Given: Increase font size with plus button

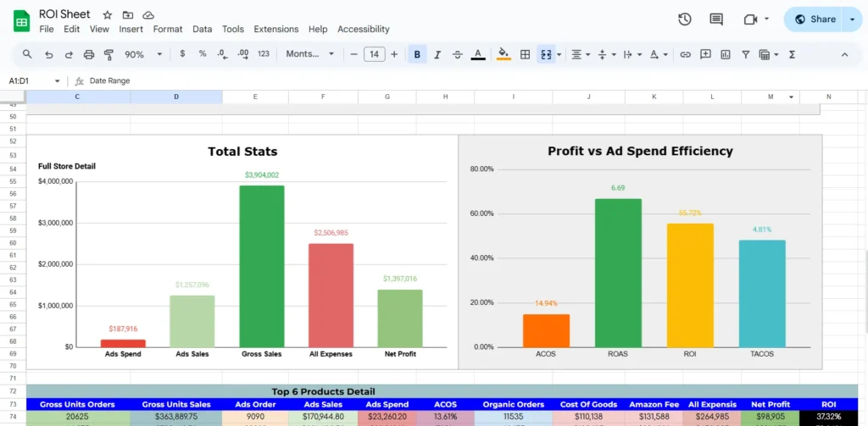Looking at the screenshot, I should click(x=394, y=54).
